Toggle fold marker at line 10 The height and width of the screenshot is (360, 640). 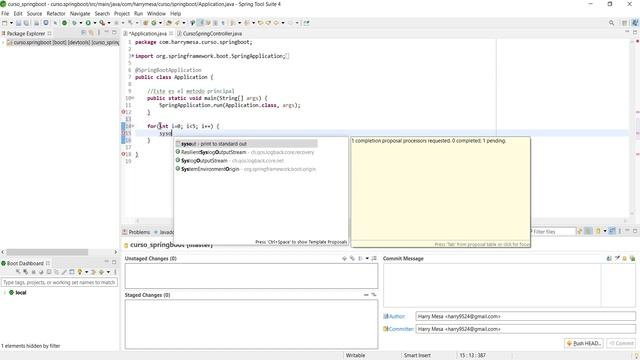[x=133, y=98]
